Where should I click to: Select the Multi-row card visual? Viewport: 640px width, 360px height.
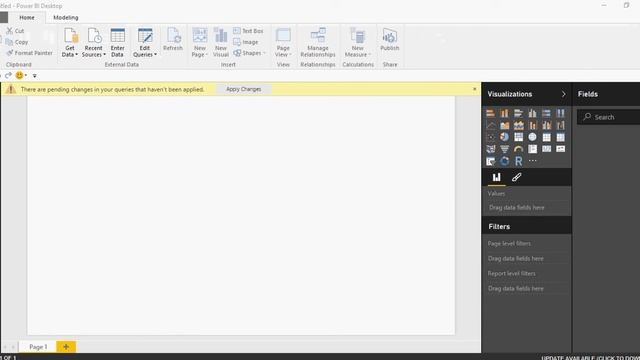[532, 149]
